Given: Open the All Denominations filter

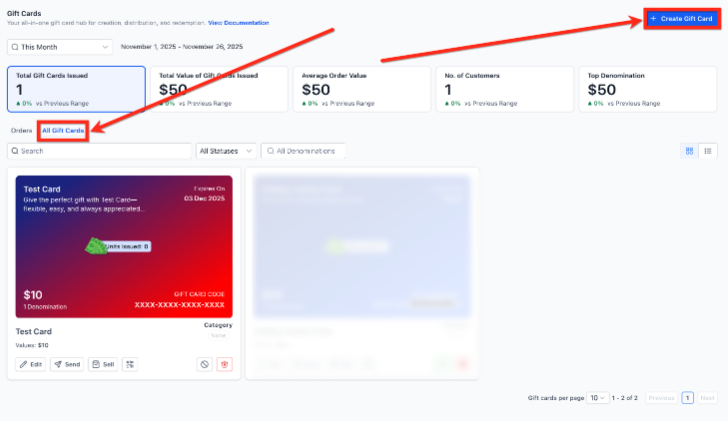Looking at the screenshot, I should tap(303, 151).
